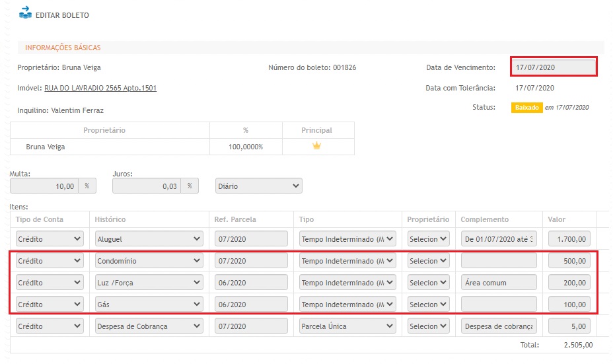Screen dimensions: 615x364
Task: Click the Área comum complemento field
Action: click(499, 283)
